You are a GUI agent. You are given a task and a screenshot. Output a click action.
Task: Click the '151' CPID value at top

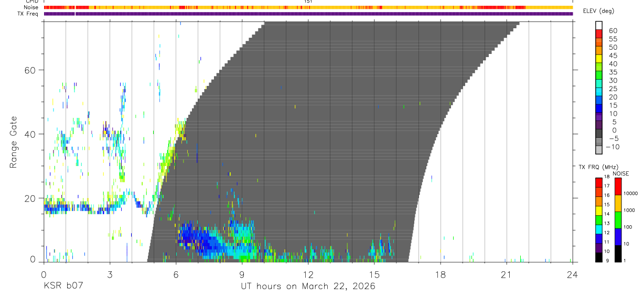(308, 2)
